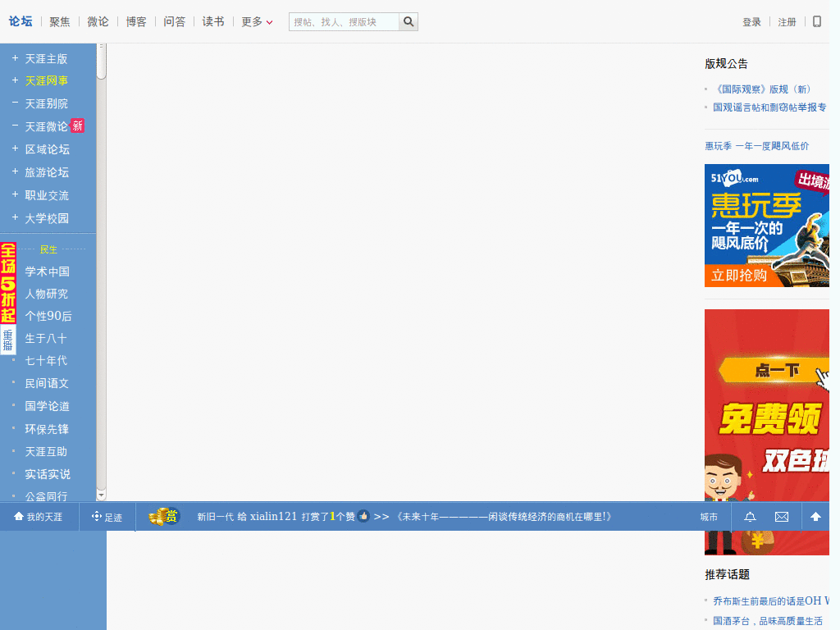Click username xialin121 in ticker
The width and height of the screenshot is (840, 630).
(x=273, y=517)
